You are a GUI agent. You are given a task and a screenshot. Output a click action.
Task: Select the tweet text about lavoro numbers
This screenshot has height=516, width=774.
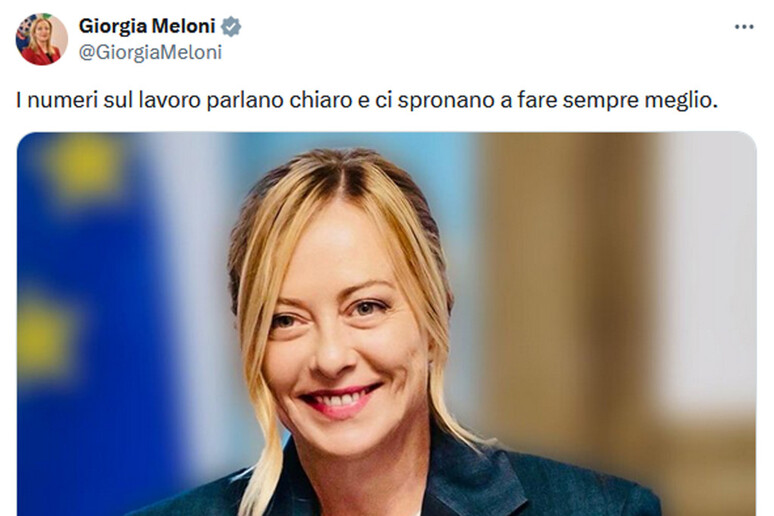pos(366,100)
